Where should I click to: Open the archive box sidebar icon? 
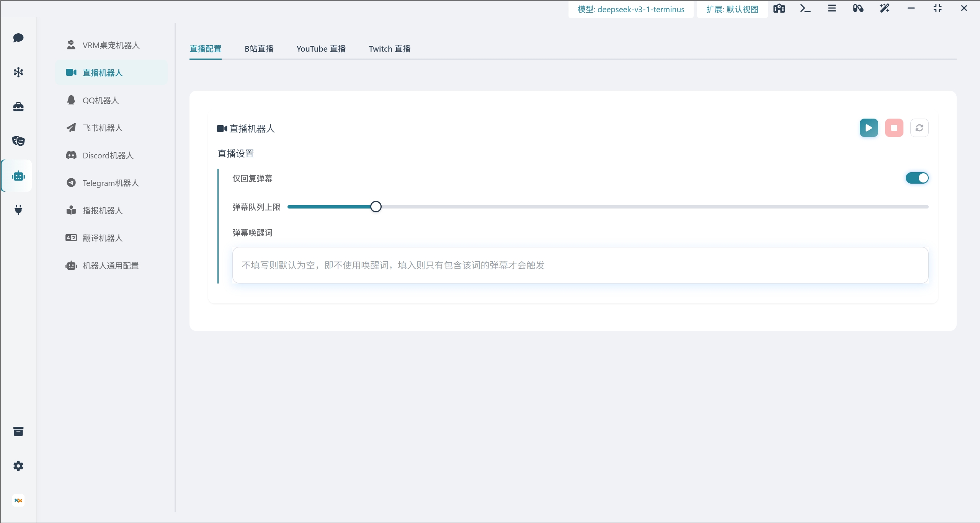[x=18, y=432]
